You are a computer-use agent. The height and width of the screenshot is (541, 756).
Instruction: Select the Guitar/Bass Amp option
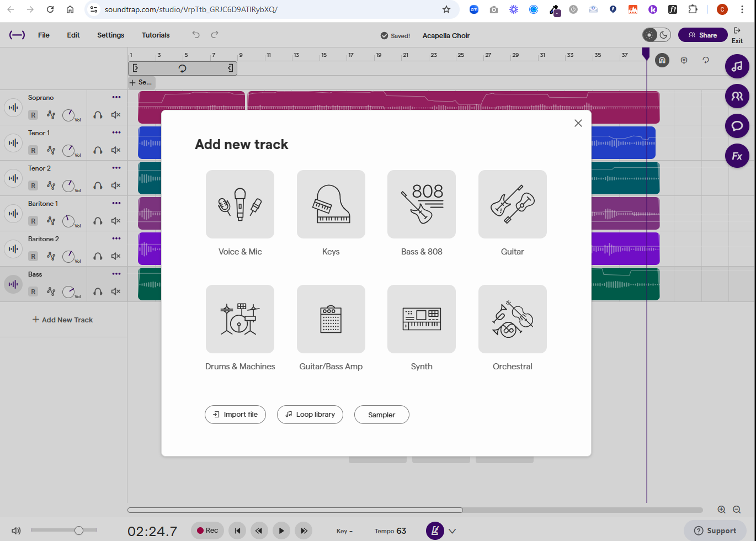tap(331, 319)
